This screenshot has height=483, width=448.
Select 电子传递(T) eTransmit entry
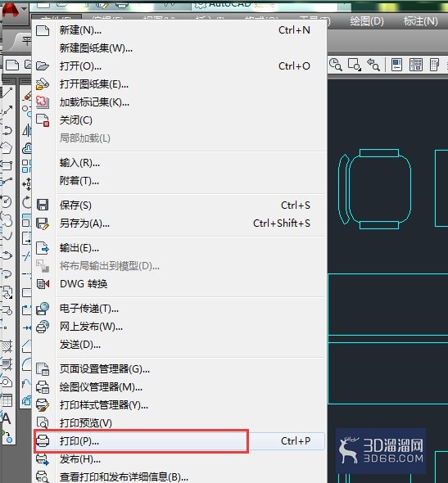click(x=179, y=309)
